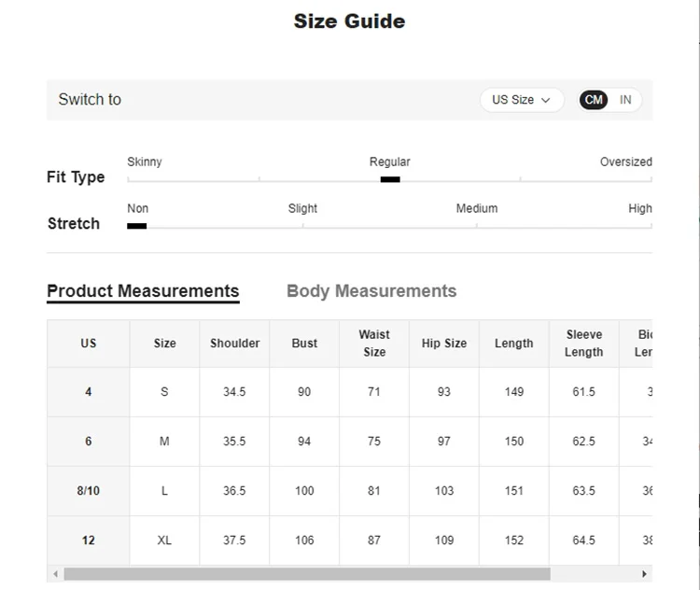The height and width of the screenshot is (590, 700).
Task: Select the CM unit toggle
Action: [594, 100]
